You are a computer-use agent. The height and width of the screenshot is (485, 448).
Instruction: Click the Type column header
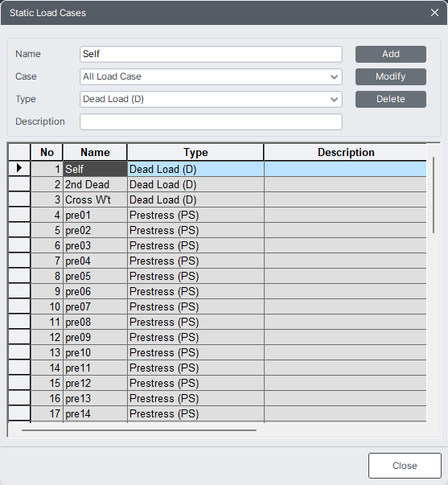point(195,152)
